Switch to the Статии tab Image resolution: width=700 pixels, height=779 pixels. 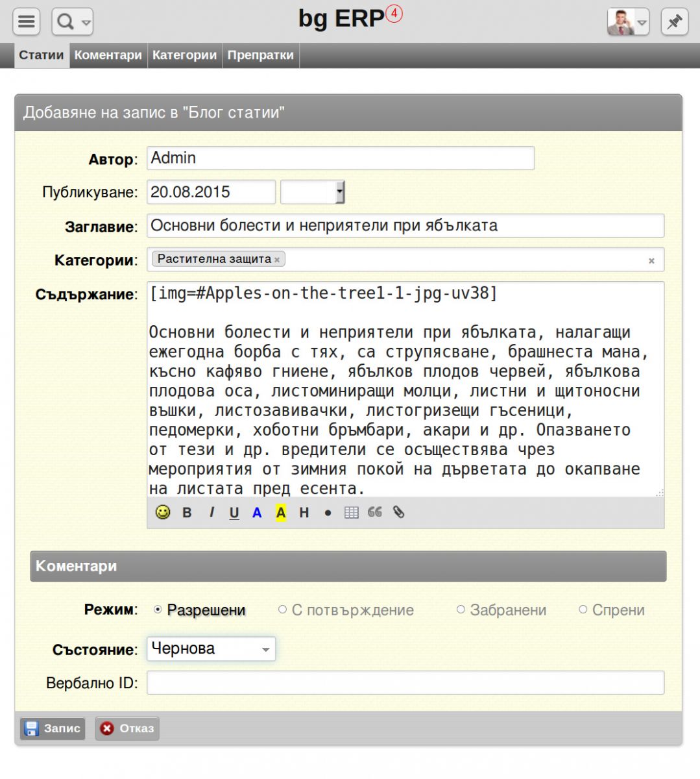(42, 55)
